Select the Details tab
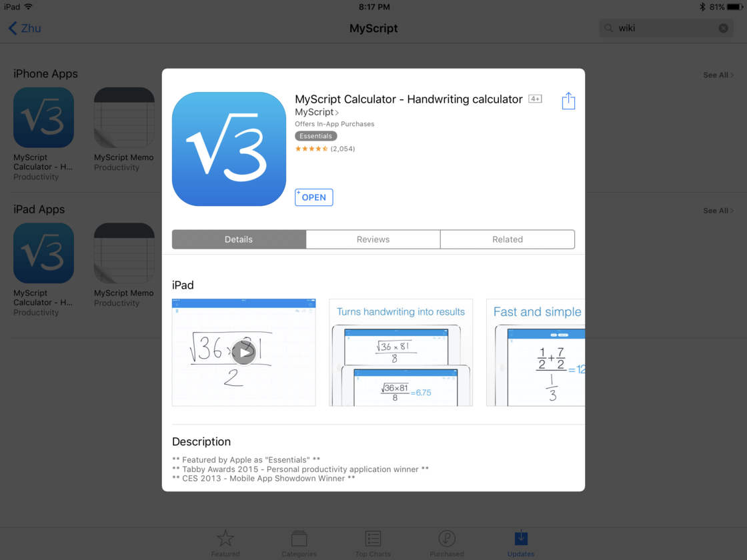Viewport: 747px width, 560px height. click(239, 239)
